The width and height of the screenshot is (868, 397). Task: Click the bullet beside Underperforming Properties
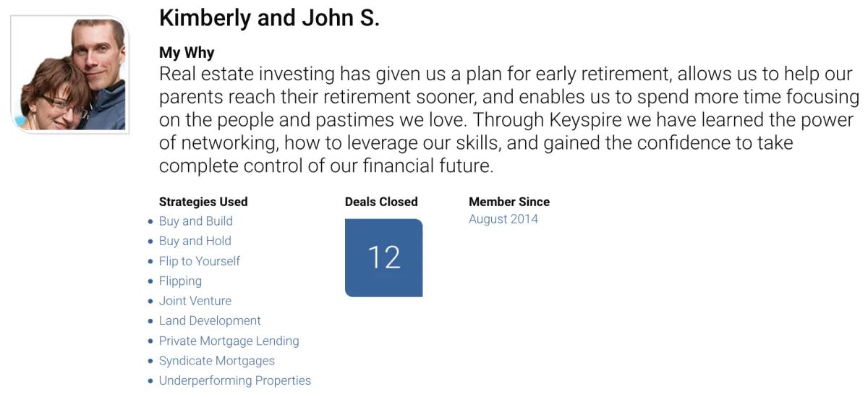(150, 381)
